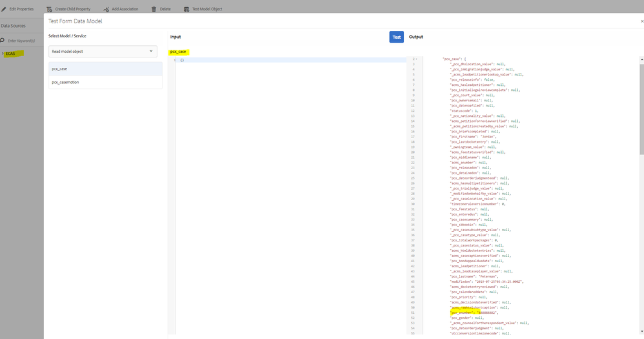The width and height of the screenshot is (644, 339).
Task: Click the Select Model / Service label
Action: pyautogui.click(x=67, y=36)
